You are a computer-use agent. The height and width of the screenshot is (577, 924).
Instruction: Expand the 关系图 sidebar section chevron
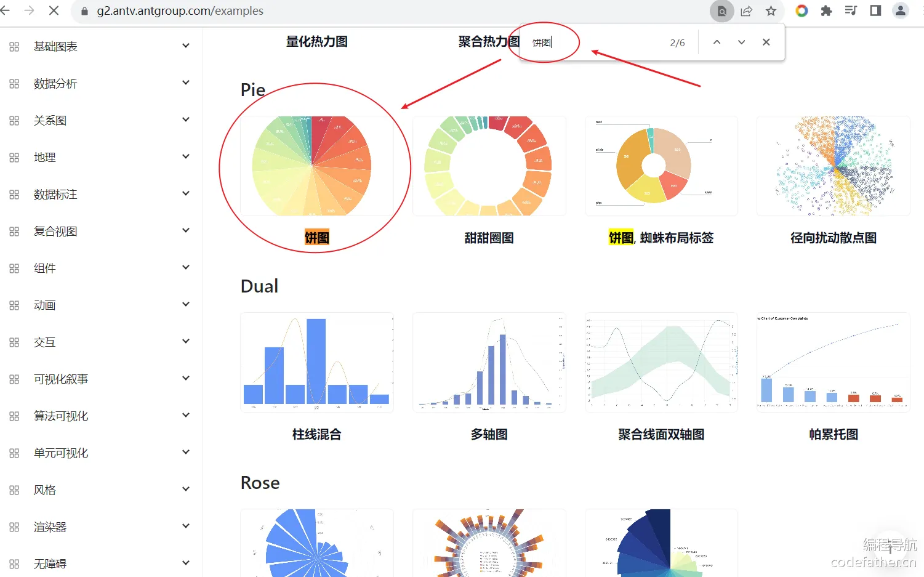pos(186,119)
